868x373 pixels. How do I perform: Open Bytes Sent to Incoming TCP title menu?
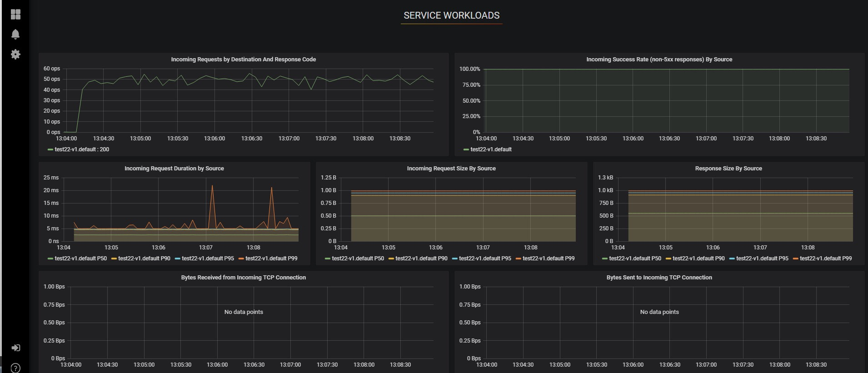pos(659,278)
